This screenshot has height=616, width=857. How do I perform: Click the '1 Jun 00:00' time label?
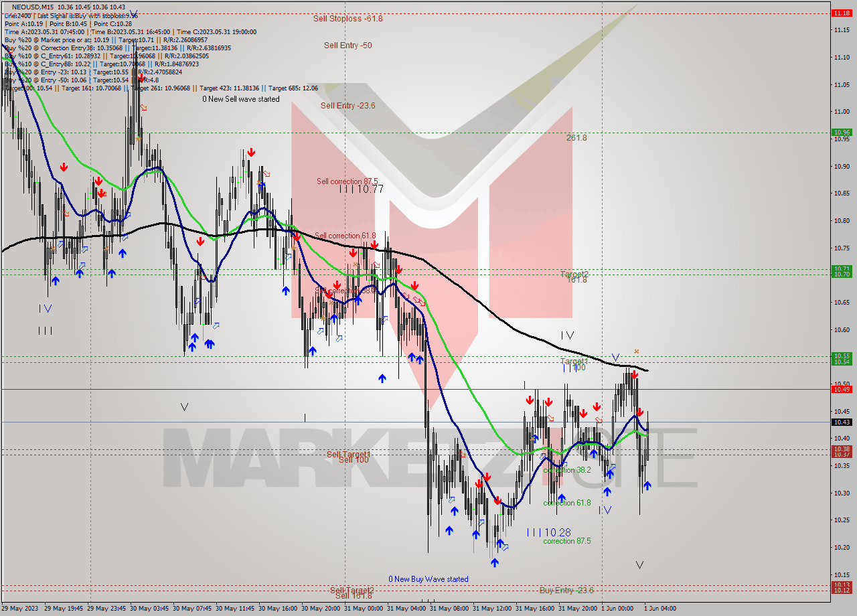click(x=619, y=609)
